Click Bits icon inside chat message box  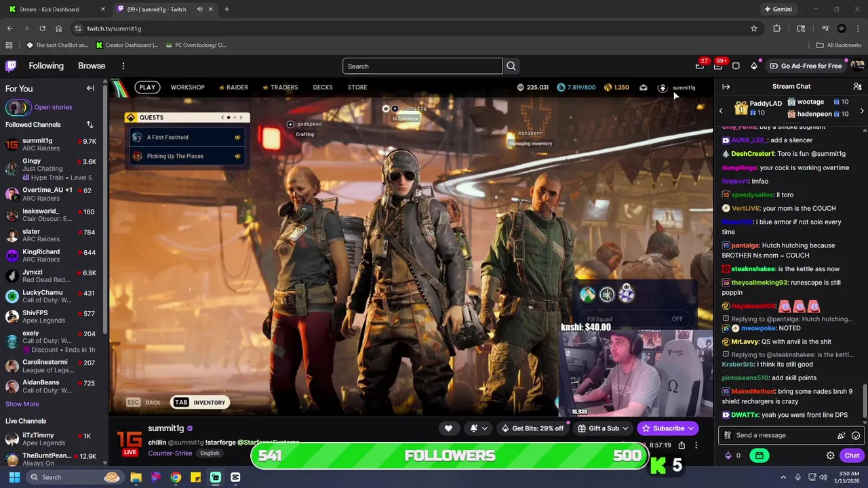(x=842, y=435)
